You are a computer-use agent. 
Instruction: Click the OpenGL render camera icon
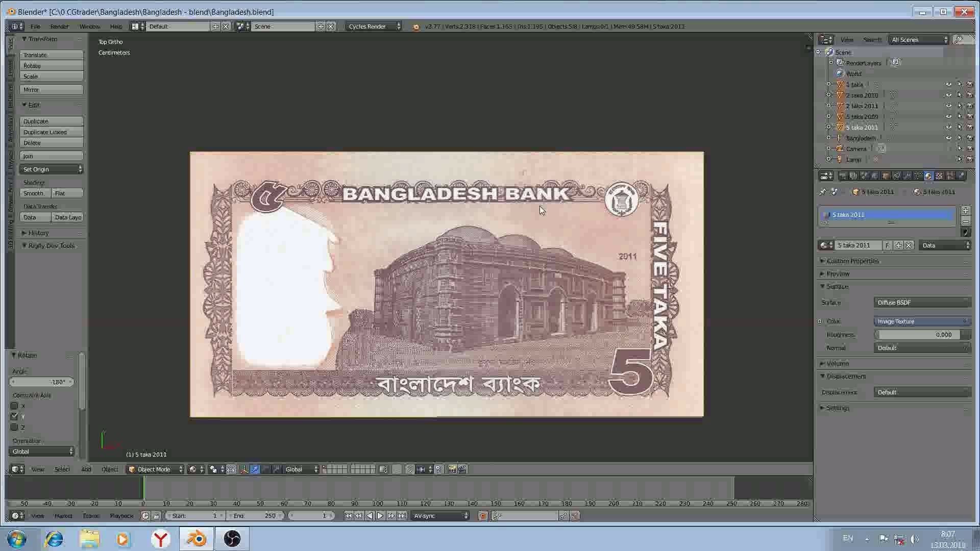tap(452, 469)
